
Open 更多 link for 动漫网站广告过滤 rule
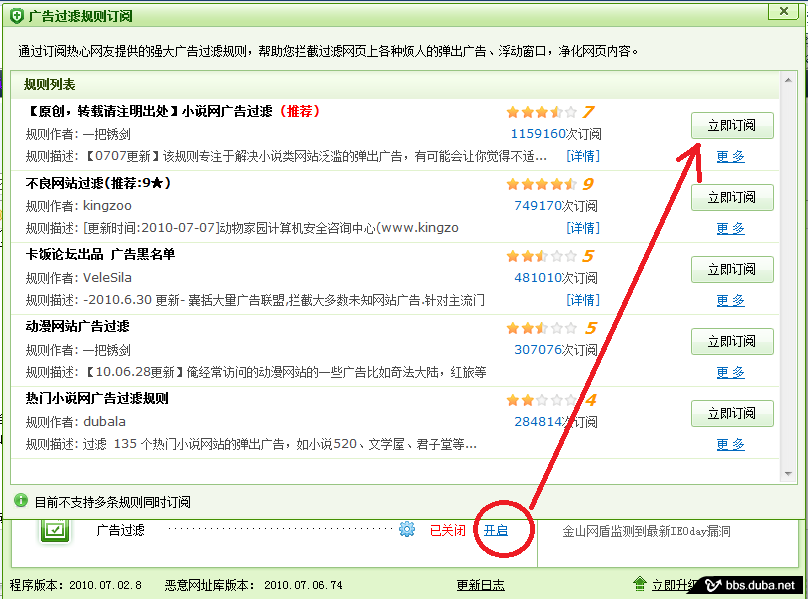click(731, 372)
